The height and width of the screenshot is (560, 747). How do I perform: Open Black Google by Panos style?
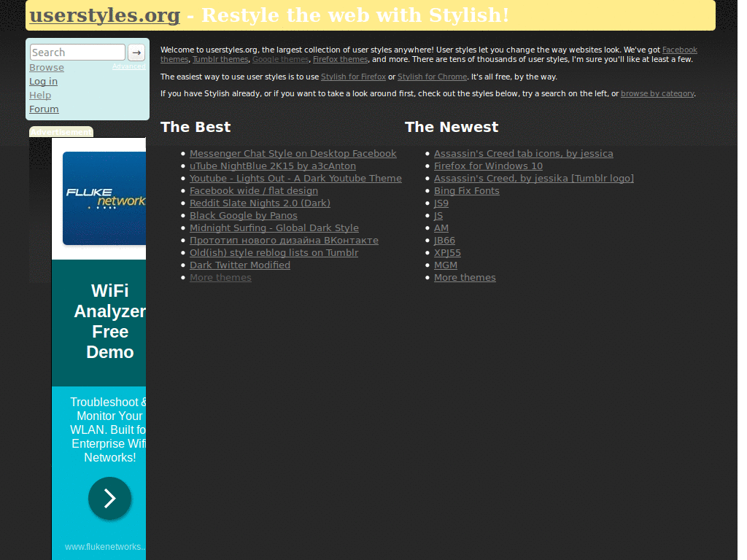click(x=244, y=216)
